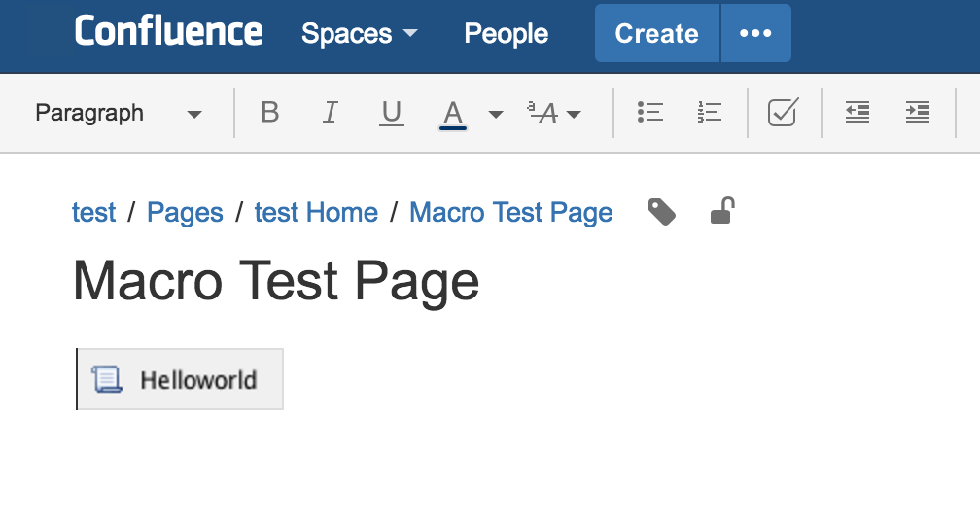Open the test Home breadcrumb link
Viewport: 980px width, 525px height.
pyautogui.click(x=316, y=212)
